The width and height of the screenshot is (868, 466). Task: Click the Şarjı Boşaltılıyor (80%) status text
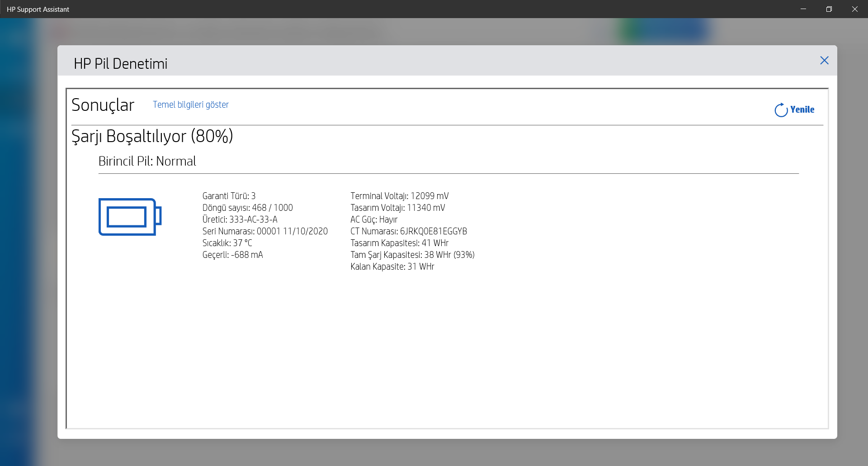tap(152, 136)
